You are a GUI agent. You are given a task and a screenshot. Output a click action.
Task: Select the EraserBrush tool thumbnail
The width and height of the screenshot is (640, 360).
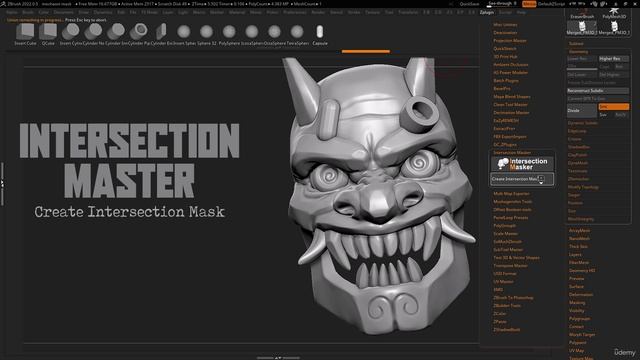click(582, 13)
